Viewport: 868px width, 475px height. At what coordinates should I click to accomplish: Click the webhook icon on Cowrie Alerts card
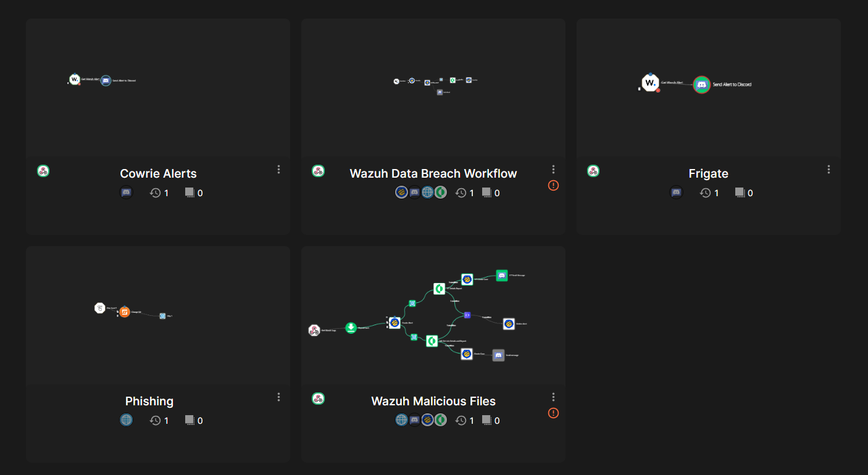(43, 171)
